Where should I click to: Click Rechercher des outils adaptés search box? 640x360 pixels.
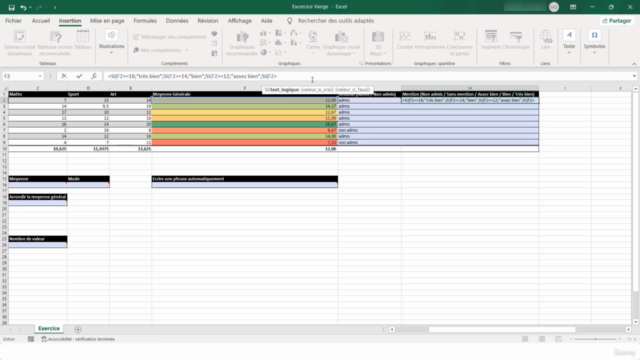[336, 20]
